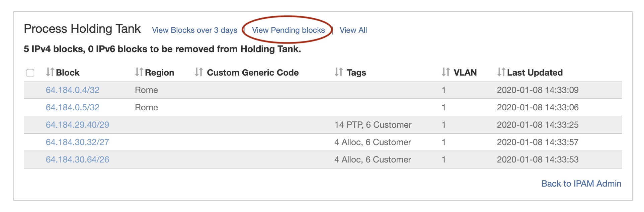
Task: Click the sort arrows beside VLAN header
Action: pos(446,72)
